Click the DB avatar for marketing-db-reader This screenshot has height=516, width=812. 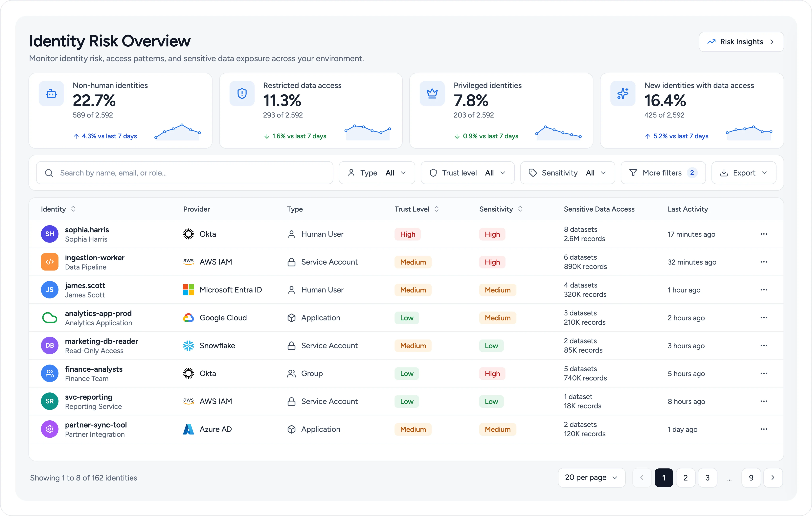tap(50, 346)
